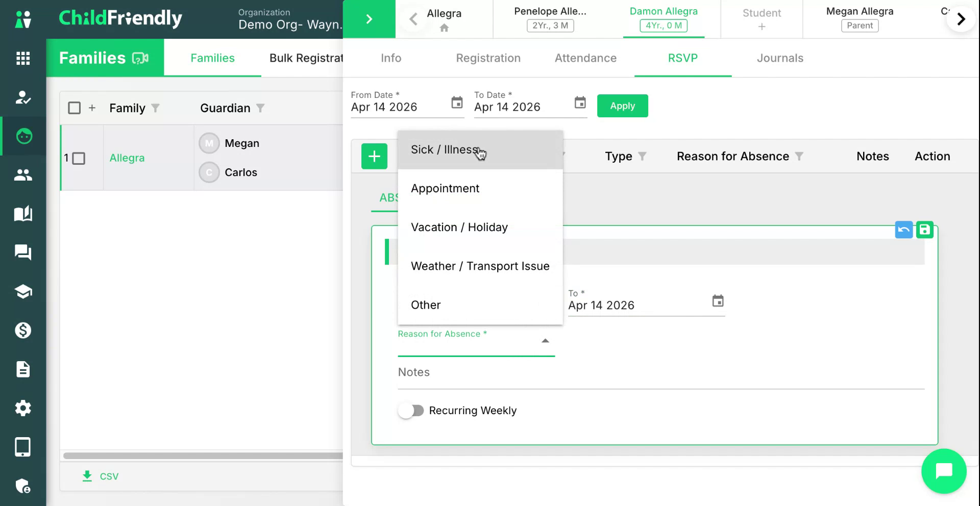The height and width of the screenshot is (506, 980).
Task: Open the From Date calendar picker icon
Action: 457,103
